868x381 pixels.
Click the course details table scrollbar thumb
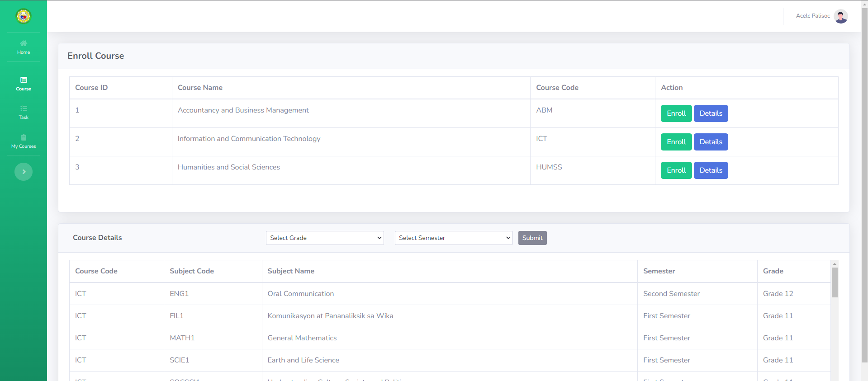pyautogui.click(x=835, y=282)
